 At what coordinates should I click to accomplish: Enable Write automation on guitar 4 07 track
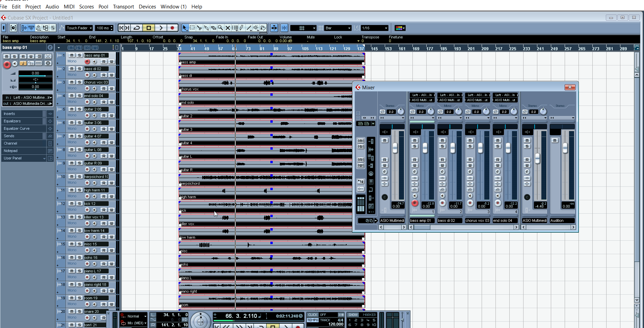(111, 142)
